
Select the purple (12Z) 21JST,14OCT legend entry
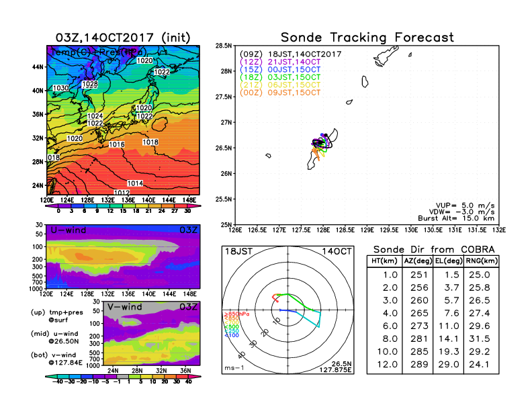coord(280,62)
